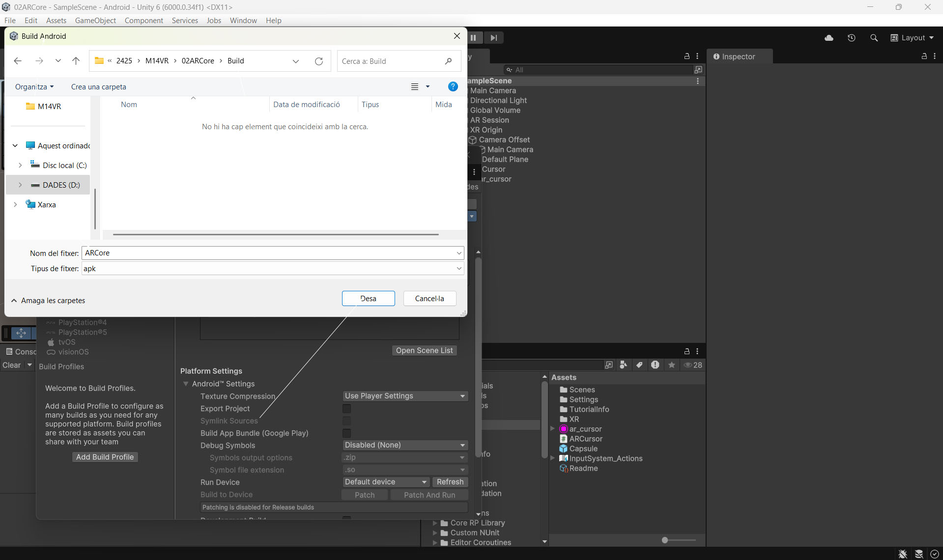Click the help question mark icon

(x=453, y=87)
